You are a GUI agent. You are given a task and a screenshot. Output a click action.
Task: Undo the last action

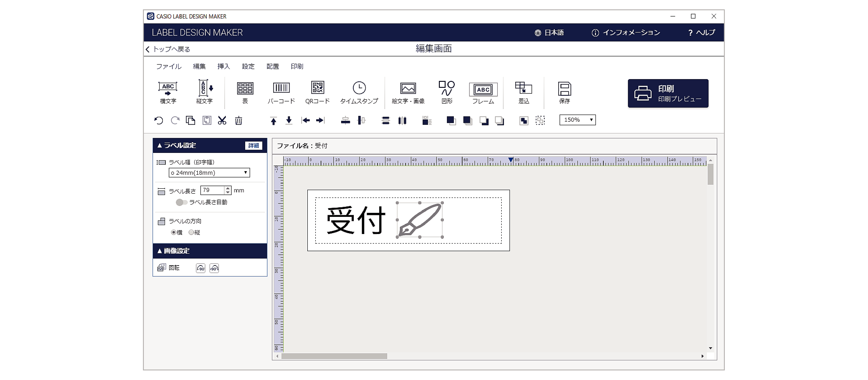158,120
